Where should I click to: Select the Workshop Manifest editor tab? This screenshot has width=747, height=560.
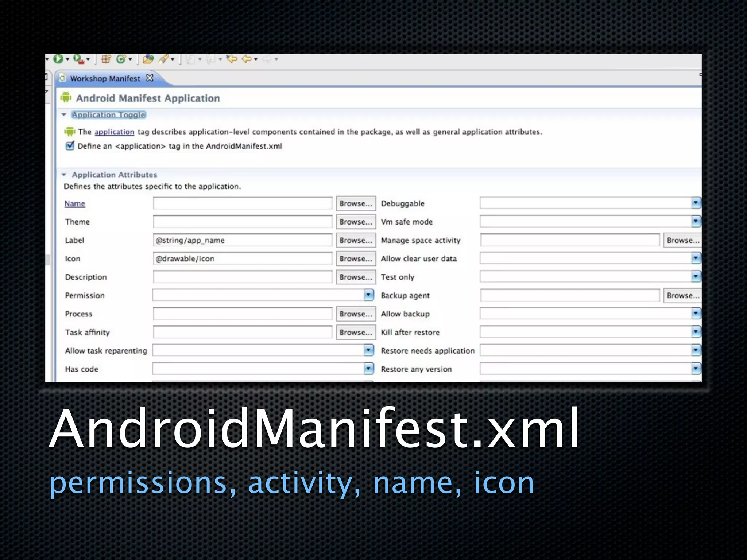coord(105,78)
